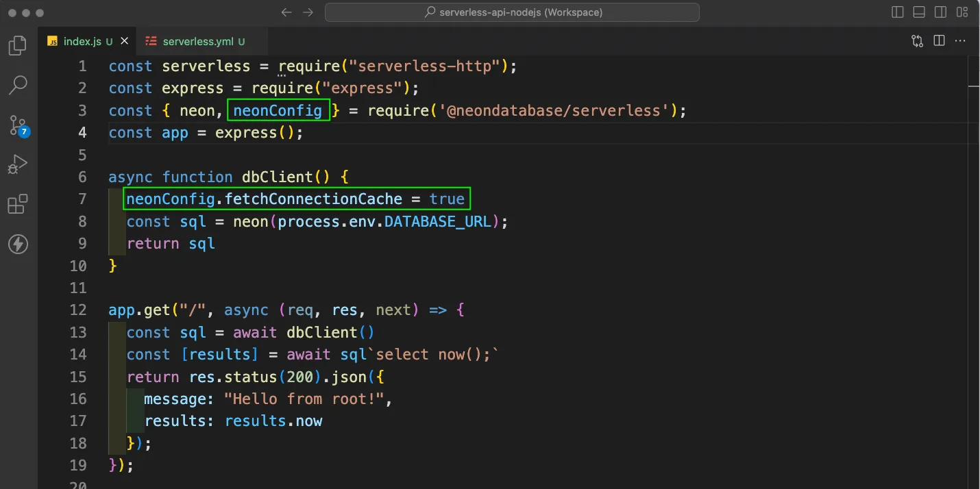Click the dbClient function name on line 6
The width and height of the screenshot is (980, 489).
coord(278,177)
